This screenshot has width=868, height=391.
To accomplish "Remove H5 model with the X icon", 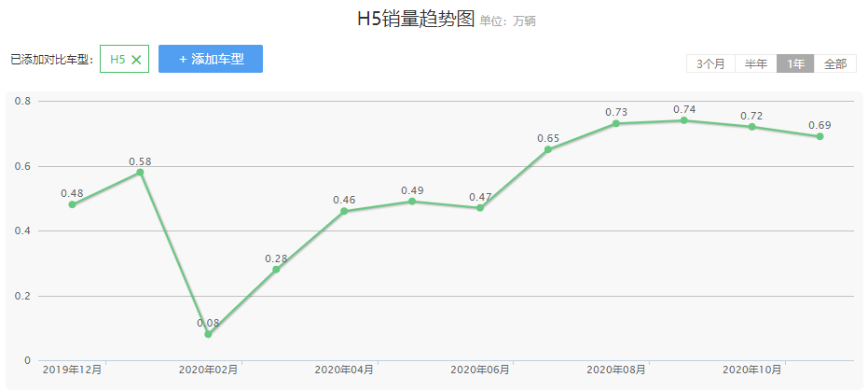I will [136, 60].
